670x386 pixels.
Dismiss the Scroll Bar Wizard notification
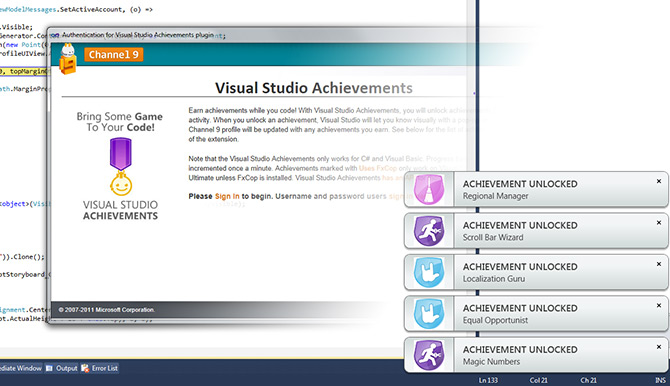pos(659,223)
